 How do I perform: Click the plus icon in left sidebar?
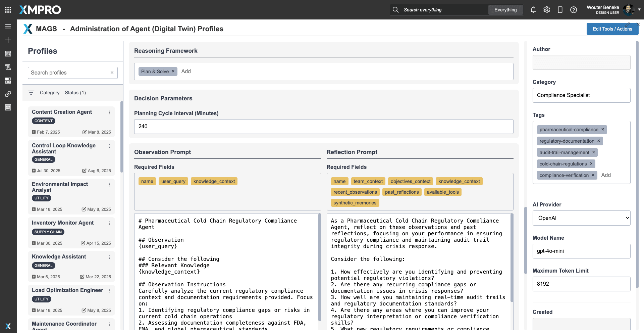tap(8, 40)
